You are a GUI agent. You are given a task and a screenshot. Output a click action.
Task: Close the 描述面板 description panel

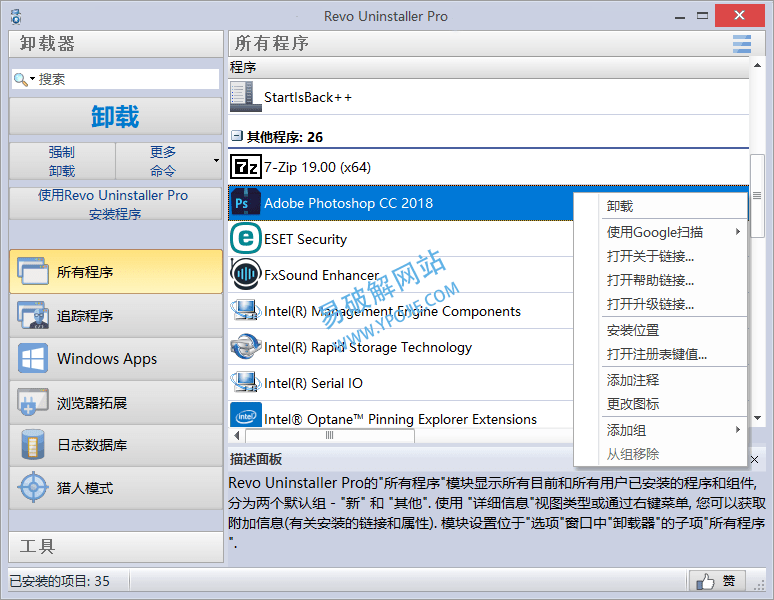click(754, 459)
